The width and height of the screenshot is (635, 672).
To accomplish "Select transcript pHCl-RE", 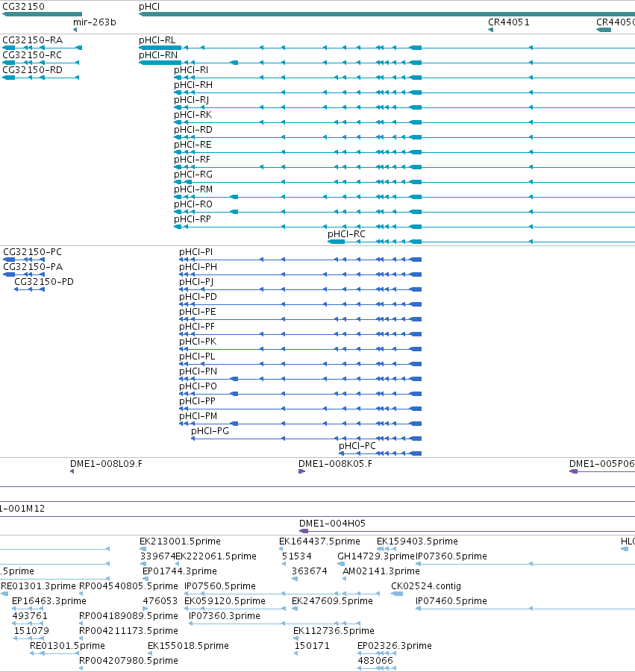I will [x=193, y=145].
